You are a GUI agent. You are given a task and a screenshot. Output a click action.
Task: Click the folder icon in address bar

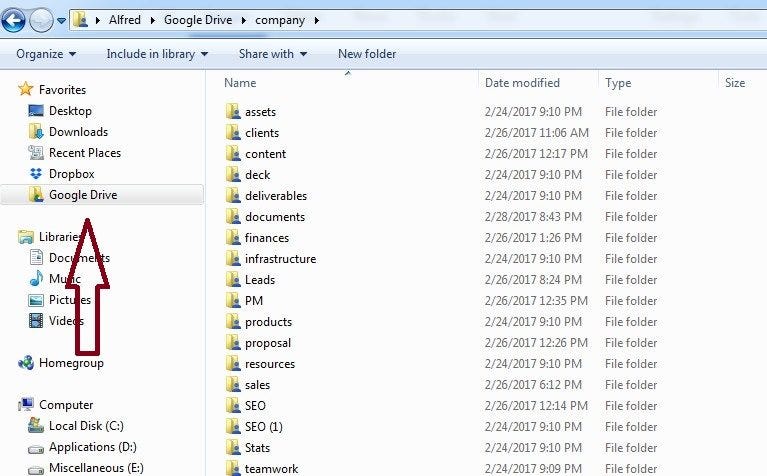click(80, 20)
